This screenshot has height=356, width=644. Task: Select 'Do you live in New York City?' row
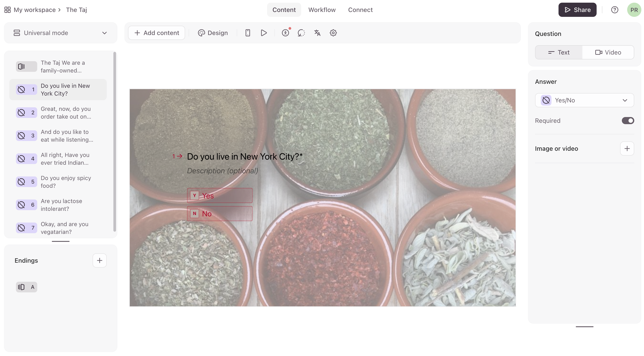click(x=58, y=90)
